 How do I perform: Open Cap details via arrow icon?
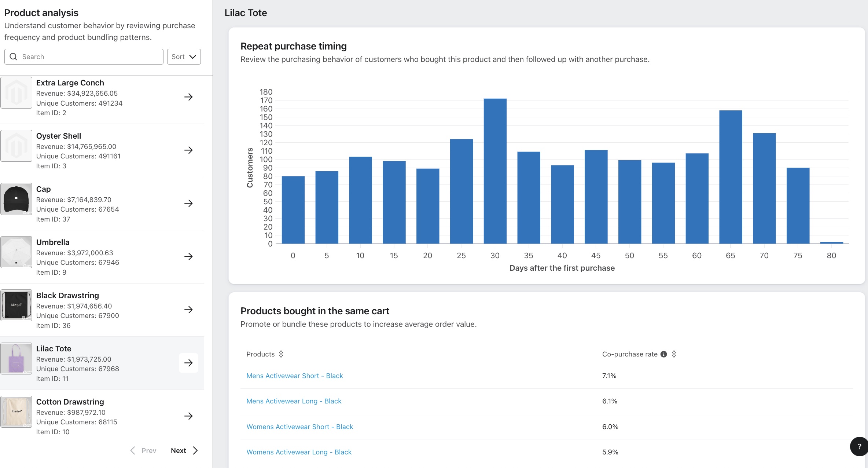188,203
